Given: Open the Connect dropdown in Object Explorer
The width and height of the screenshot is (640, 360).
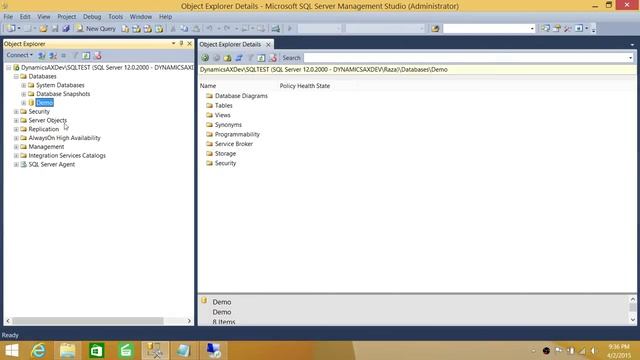Looking at the screenshot, I should click(x=19, y=55).
